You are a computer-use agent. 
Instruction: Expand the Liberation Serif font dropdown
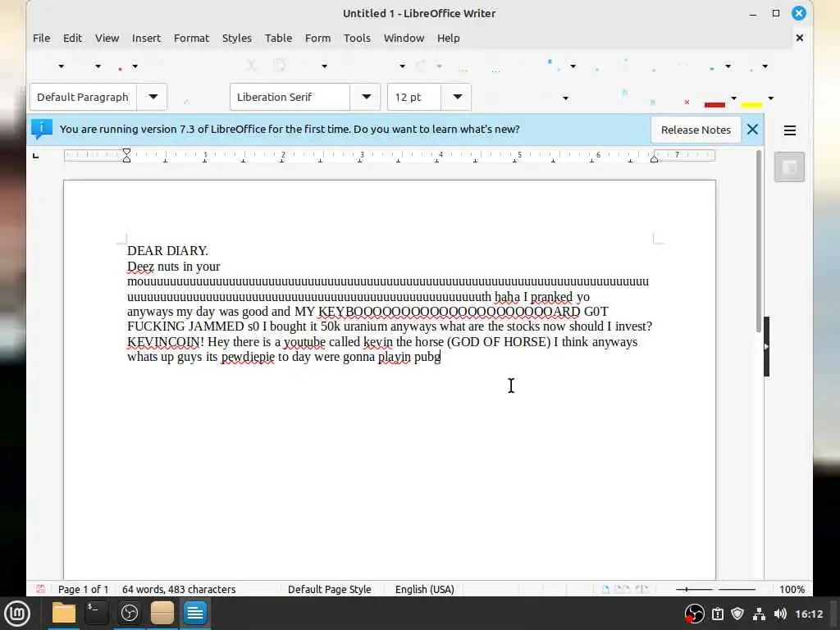click(366, 97)
